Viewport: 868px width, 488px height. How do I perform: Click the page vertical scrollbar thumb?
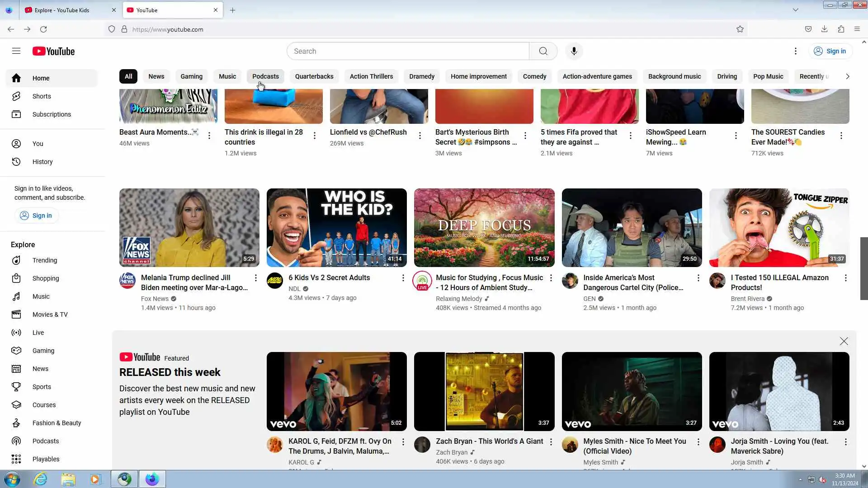click(863, 268)
